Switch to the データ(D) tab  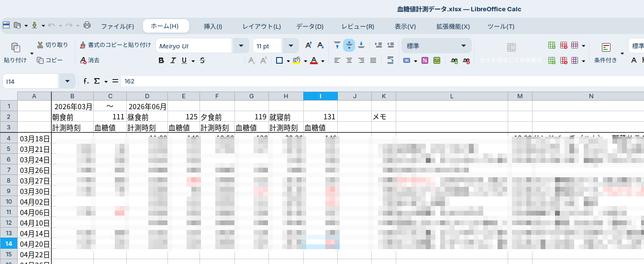[x=310, y=26]
